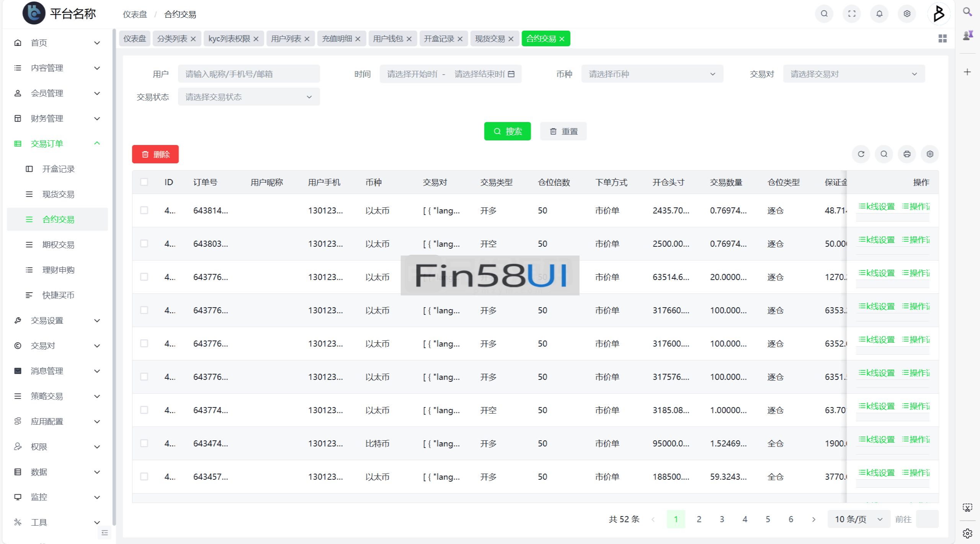Click the refresh icon above table
Image resolution: width=980 pixels, height=544 pixels.
point(861,154)
